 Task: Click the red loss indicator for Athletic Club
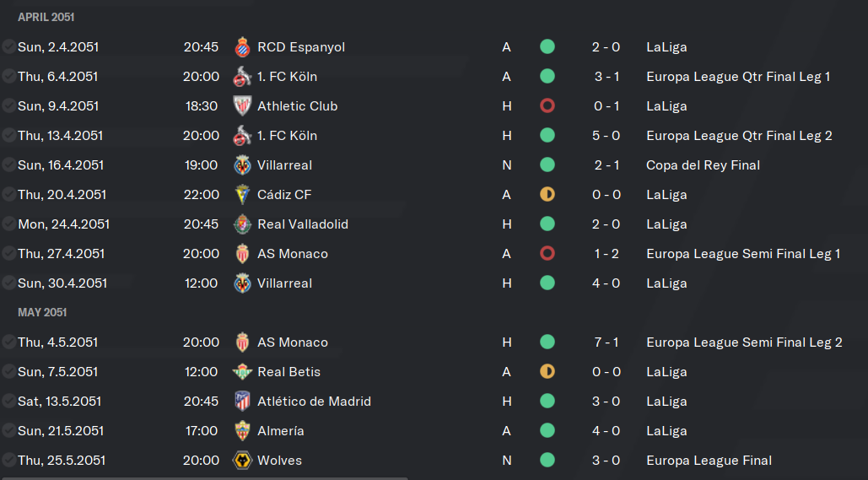(547, 105)
